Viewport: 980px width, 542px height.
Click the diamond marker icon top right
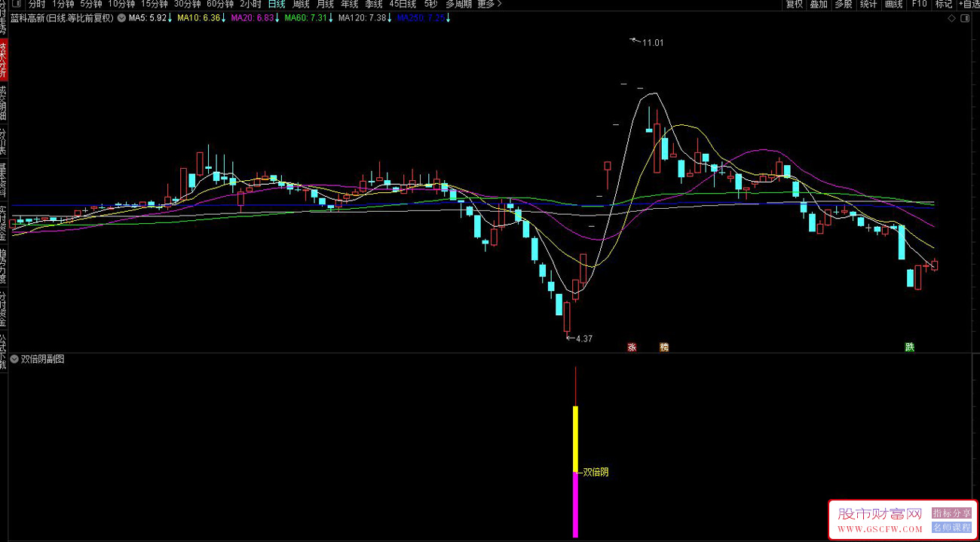click(x=952, y=17)
